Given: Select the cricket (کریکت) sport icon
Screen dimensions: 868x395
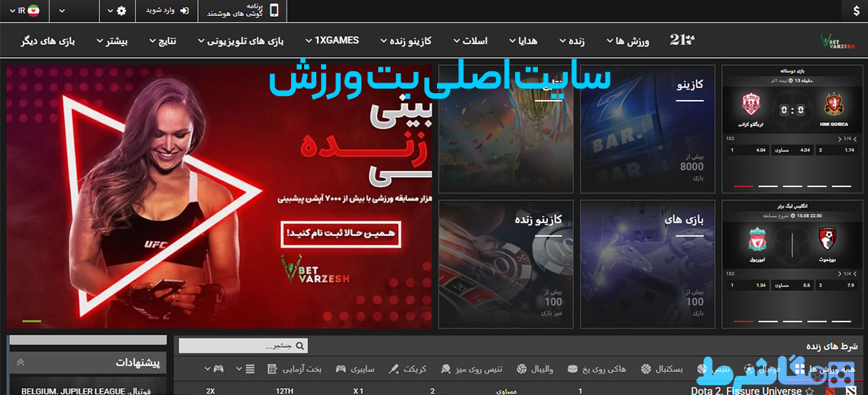Looking at the screenshot, I should [394, 368].
